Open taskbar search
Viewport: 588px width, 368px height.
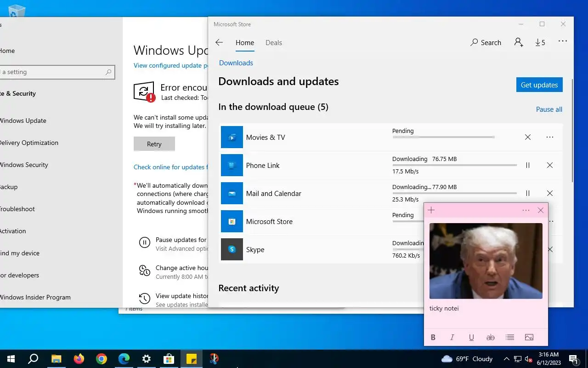pyautogui.click(x=33, y=359)
